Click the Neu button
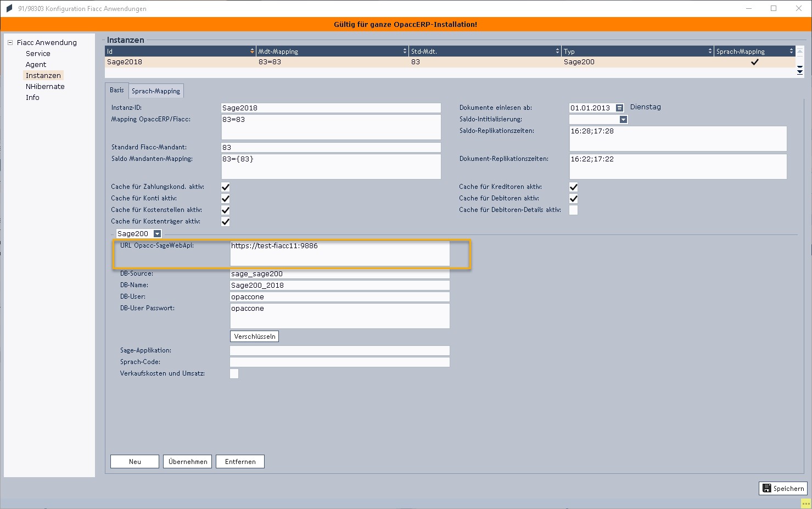Image resolution: width=812 pixels, height=509 pixels. (135, 462)
